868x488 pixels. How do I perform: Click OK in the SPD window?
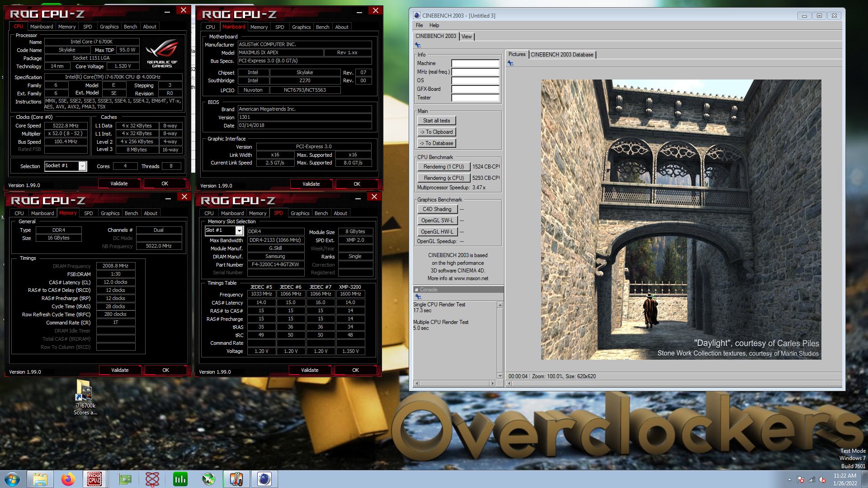pos(355,370)
